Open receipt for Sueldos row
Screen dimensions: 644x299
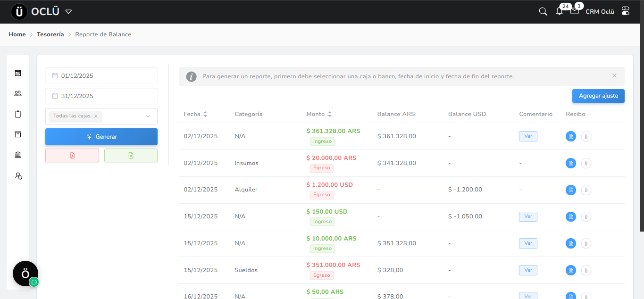571,270
